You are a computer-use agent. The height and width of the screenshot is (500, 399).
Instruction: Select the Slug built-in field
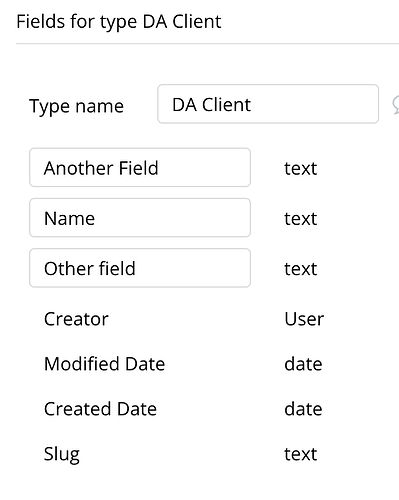point(62,455)
